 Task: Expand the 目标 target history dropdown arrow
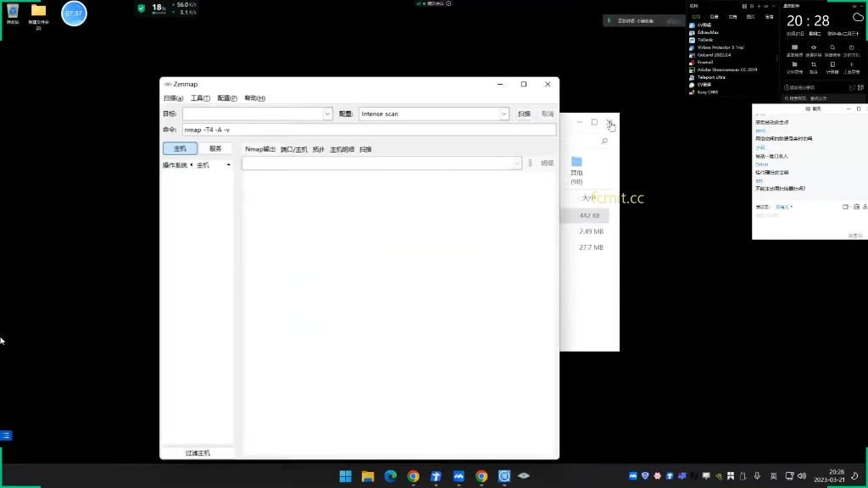[327, 114]
